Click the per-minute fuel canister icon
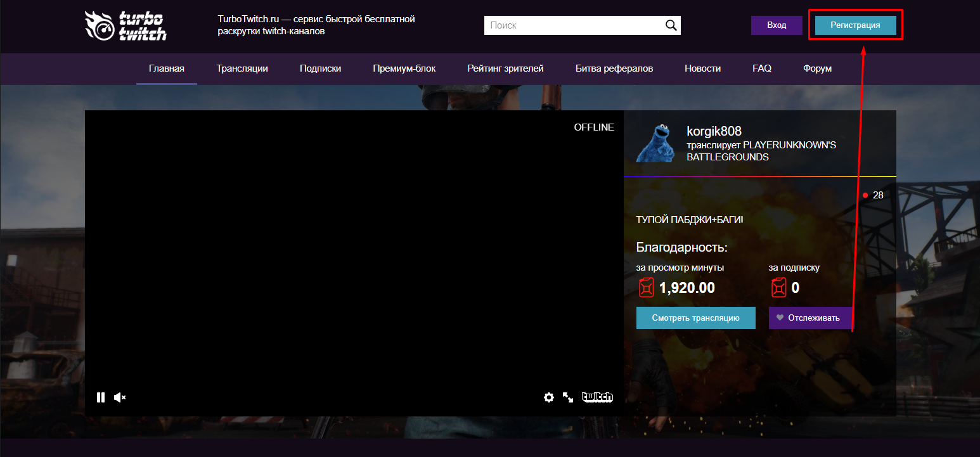The height and width of the screenshot is (457, 980). click(646, 288)
